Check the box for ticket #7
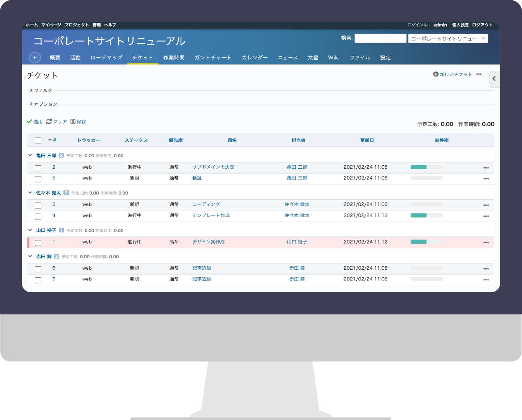 tap(38, 280)
